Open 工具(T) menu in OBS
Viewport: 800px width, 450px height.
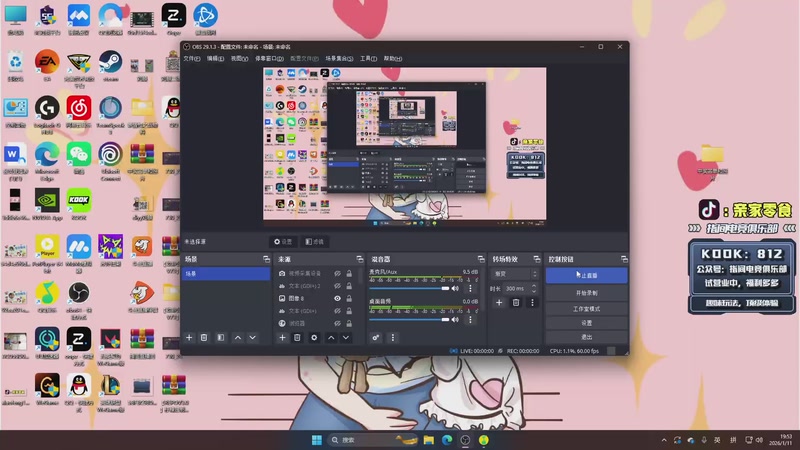click(x=368, y=59)
